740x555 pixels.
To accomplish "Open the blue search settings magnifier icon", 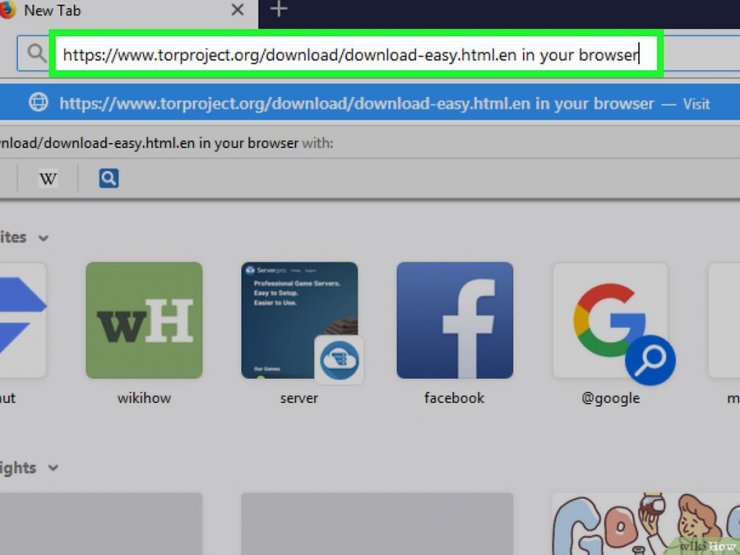I will coord(109,178).
